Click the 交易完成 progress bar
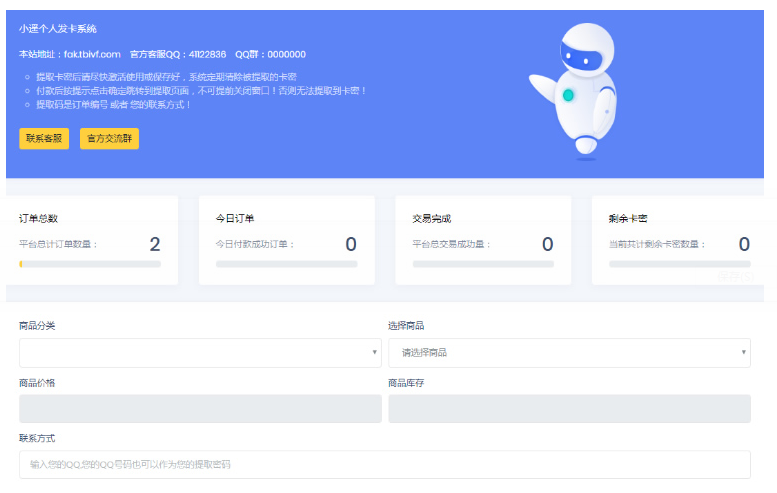 [483, 264]
